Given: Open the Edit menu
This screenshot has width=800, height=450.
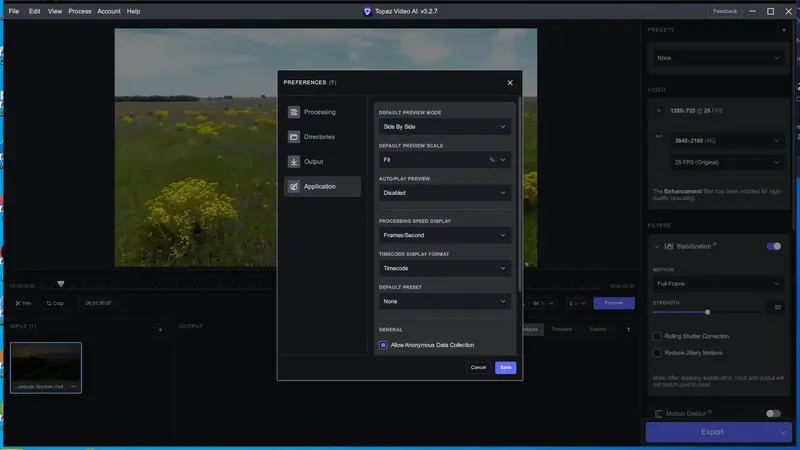Looking at the screenshot, I should click(34, 11).
